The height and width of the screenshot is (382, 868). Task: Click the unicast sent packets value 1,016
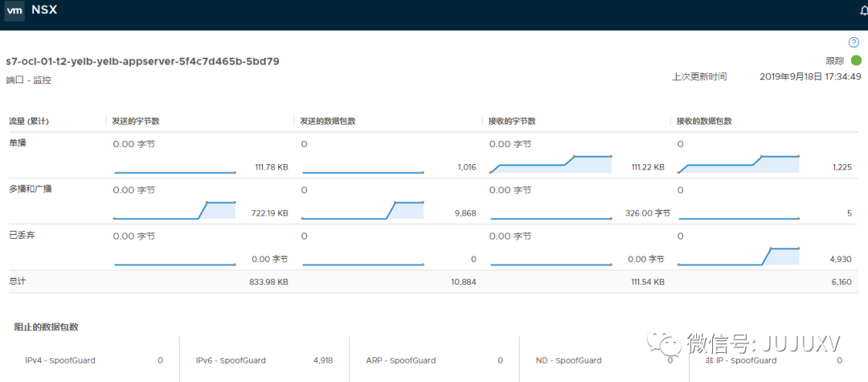pos(467,166)
